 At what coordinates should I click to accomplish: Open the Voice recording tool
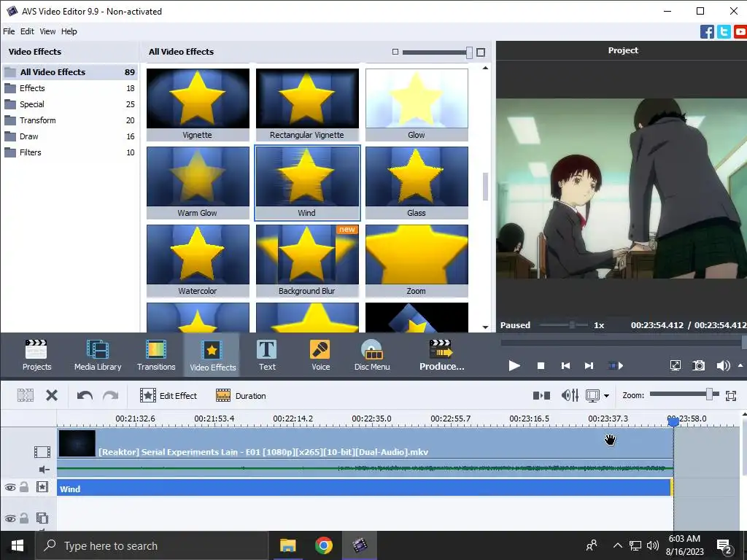320,355
